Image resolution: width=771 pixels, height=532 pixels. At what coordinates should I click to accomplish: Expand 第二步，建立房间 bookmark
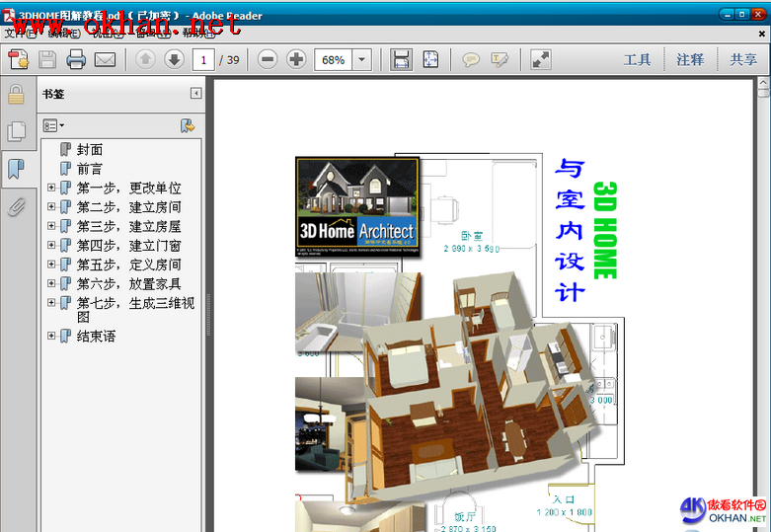tap(51, 206)
